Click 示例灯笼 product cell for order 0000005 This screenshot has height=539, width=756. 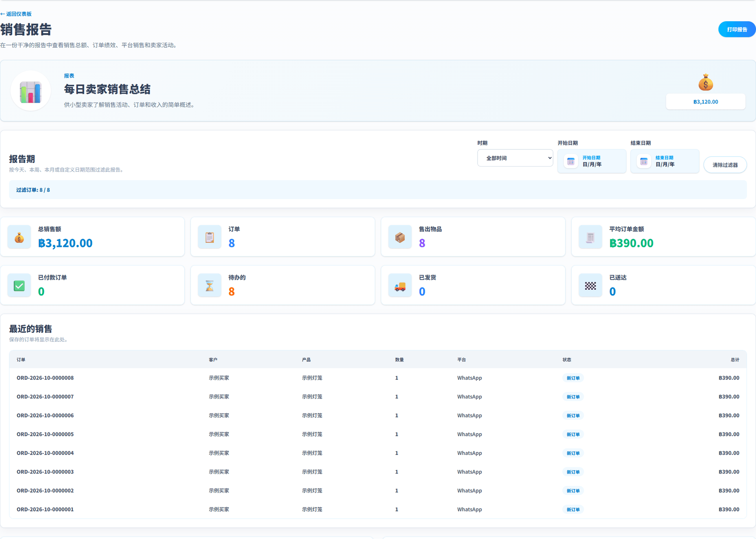coord(312,434)
